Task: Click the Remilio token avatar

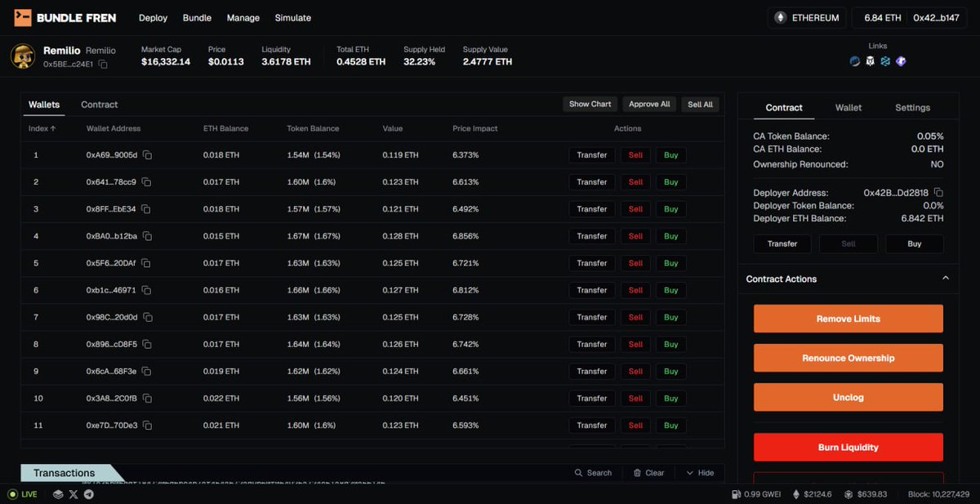Action: [22, 56]
